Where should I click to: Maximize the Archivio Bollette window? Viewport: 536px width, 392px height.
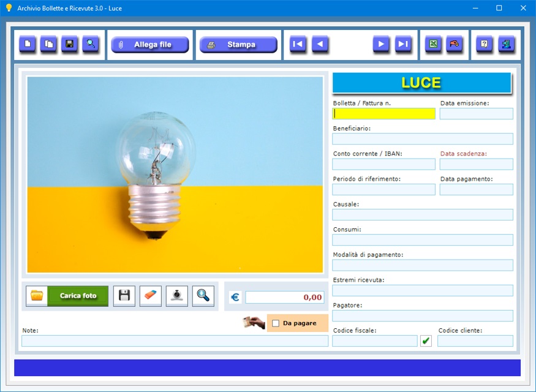click(x=499, y=8)
